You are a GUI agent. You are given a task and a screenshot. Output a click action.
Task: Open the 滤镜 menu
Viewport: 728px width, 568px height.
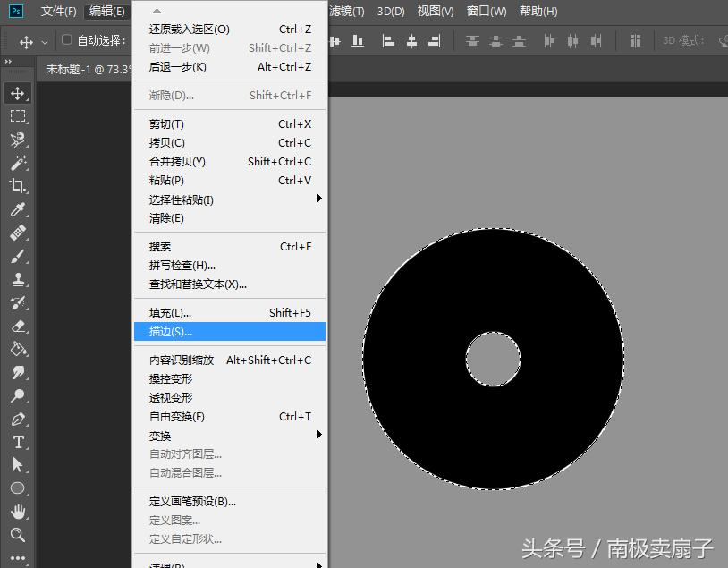pyautogui.click(x=343, y=11)
